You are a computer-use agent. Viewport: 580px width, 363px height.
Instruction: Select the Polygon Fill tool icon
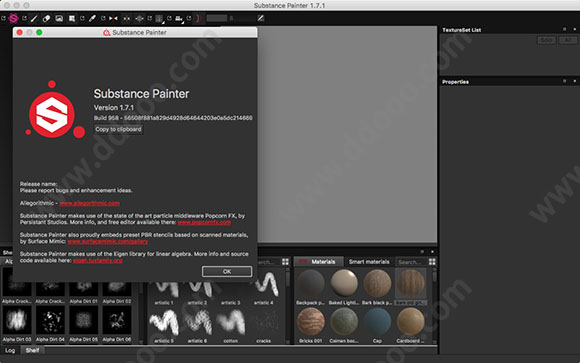(72, 18)
